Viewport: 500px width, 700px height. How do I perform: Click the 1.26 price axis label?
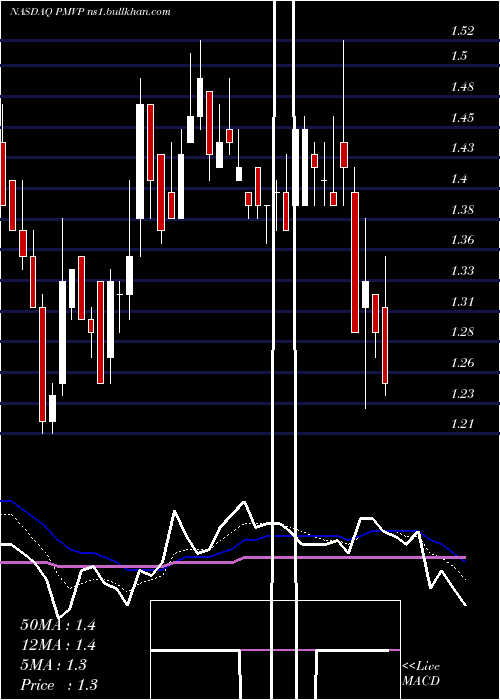click(462, 362)
